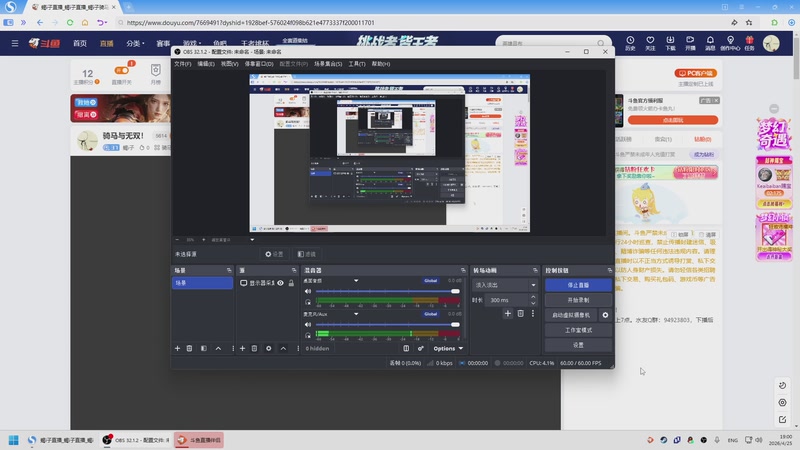800x450 pixels.
Task: Open Douyu hamburger menu icon
Action: tap(15, 43)
